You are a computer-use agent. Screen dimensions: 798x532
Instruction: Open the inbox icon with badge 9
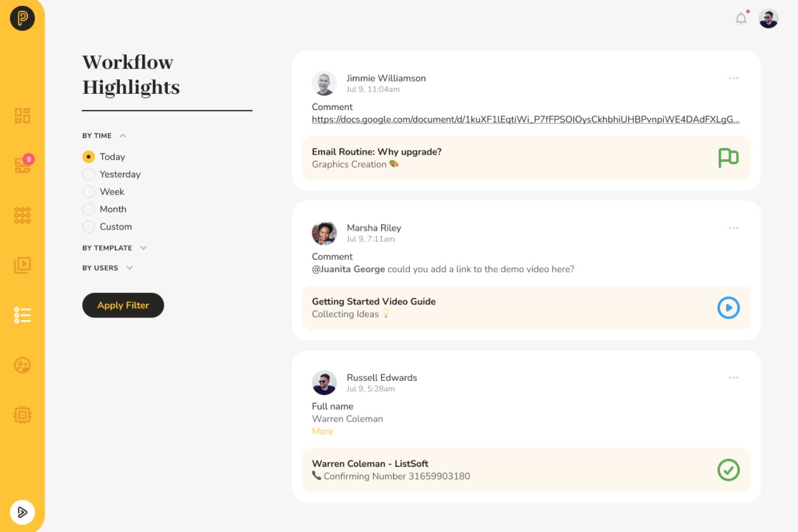[23, 164]
